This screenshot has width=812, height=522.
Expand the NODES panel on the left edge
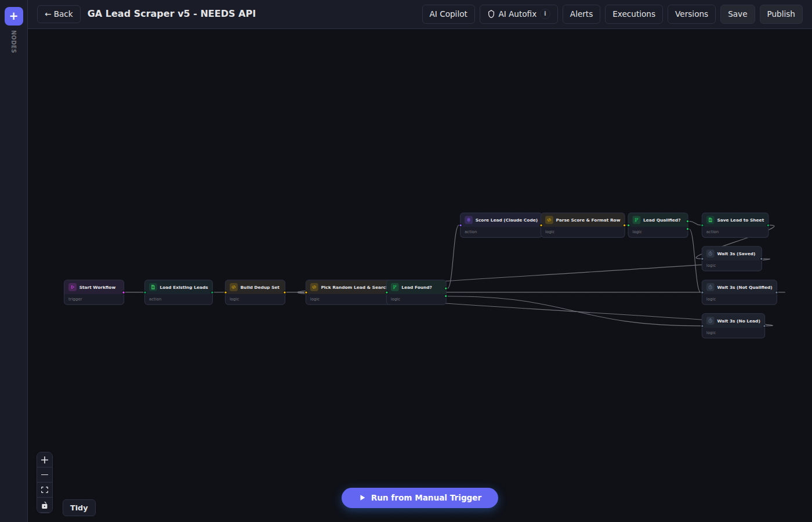click(x=13, y=42)
